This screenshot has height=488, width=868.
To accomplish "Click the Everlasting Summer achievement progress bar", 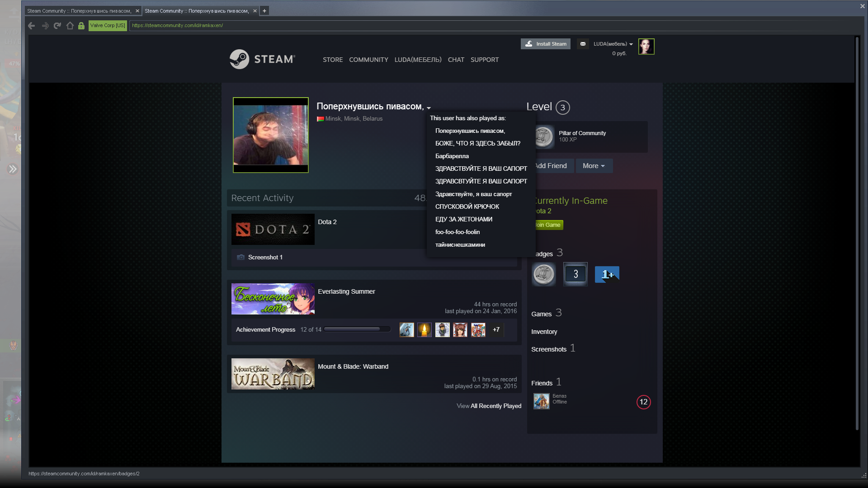I will 357,329.
